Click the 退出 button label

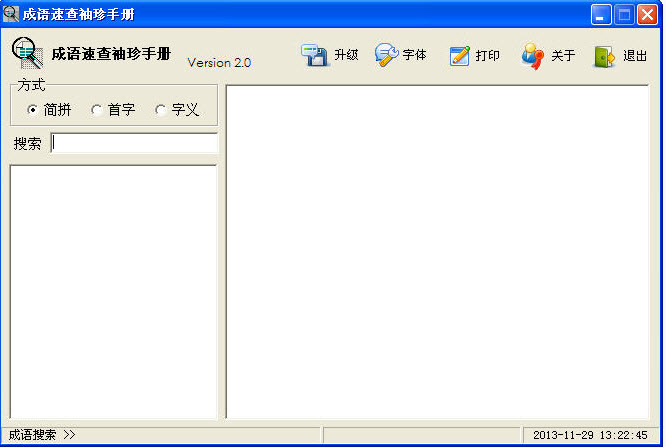click(x=635, y=56)
